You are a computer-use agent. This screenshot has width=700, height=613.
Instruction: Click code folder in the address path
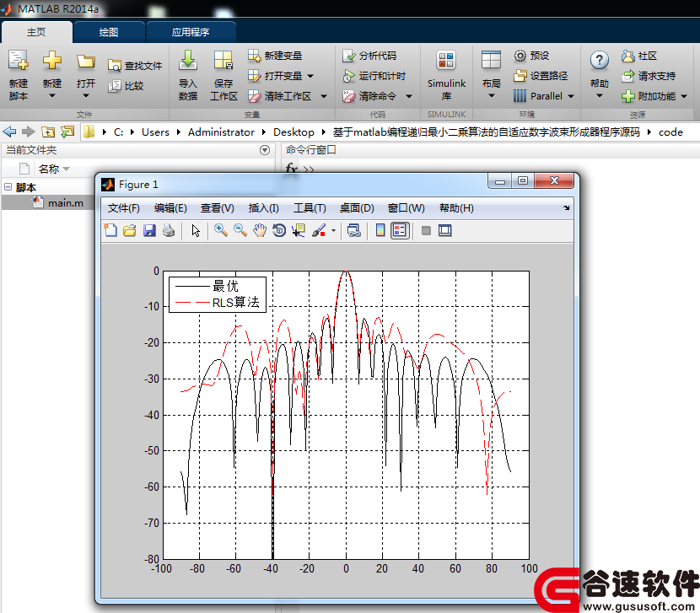[x=670, y=132]
